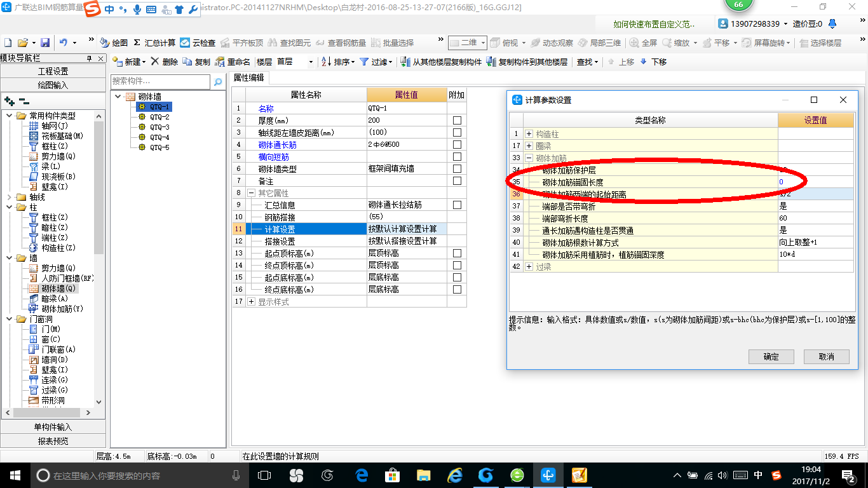Toggle the 附加 checkbox for 备注
Image resolution: width=868 pixels, height=488 pixels.
(x=457, y=181)
